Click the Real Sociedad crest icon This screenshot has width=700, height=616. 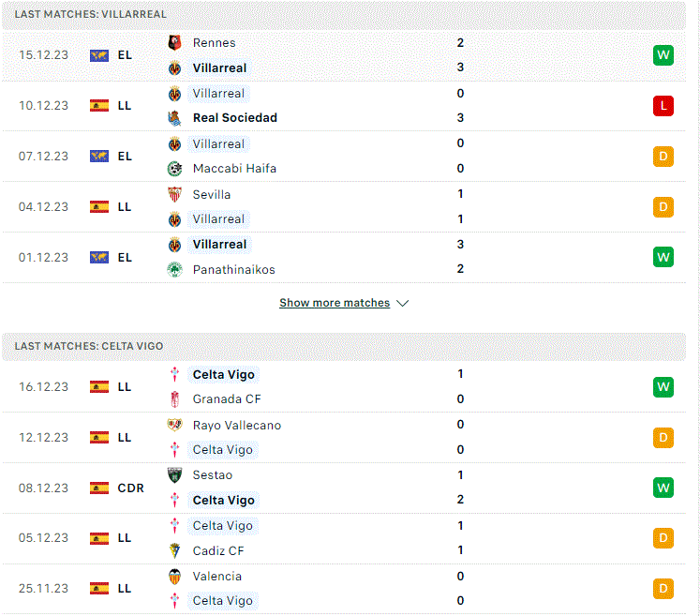[x=174, y=118]
